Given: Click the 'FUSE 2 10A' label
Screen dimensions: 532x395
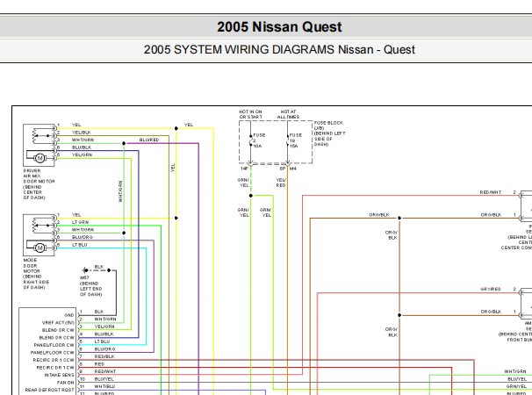Looking at the screenshot, I should (259, 140).
